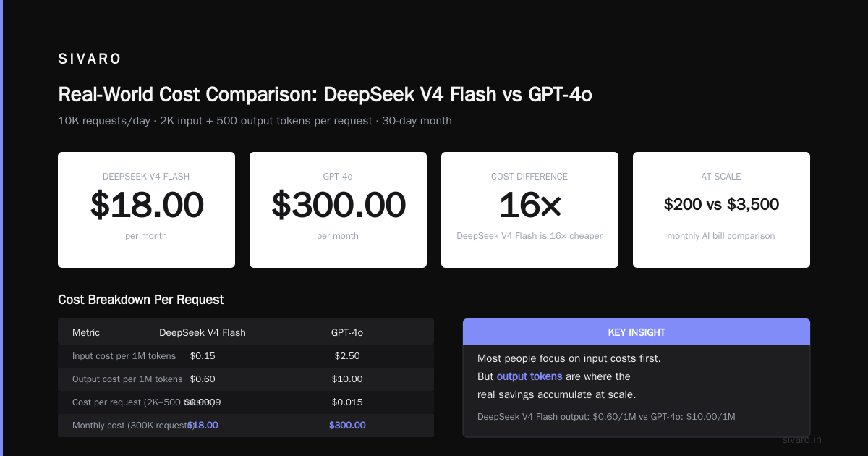Select the Cost Difference 16× card
This screenshot has width=868, height=456.
(x=529, y=210)
